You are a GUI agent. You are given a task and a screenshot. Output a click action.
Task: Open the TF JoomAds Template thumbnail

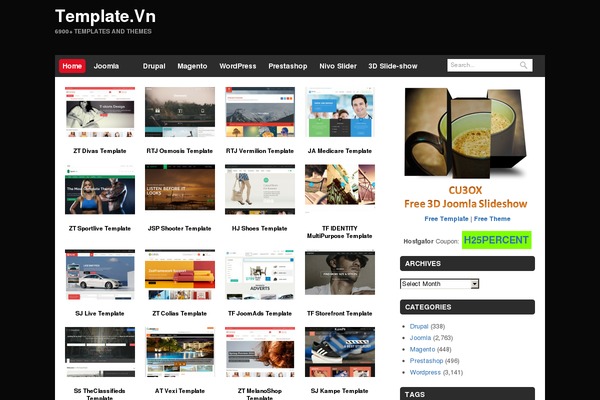tap(260, 274)
